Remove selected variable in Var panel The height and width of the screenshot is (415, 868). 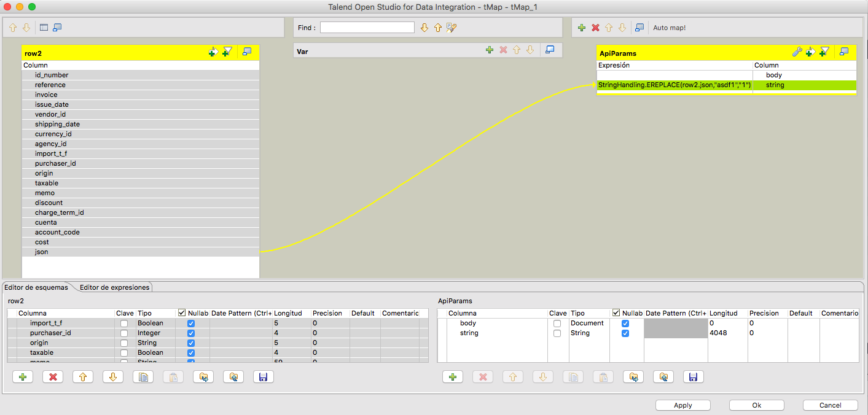click(x=503, y=50)
